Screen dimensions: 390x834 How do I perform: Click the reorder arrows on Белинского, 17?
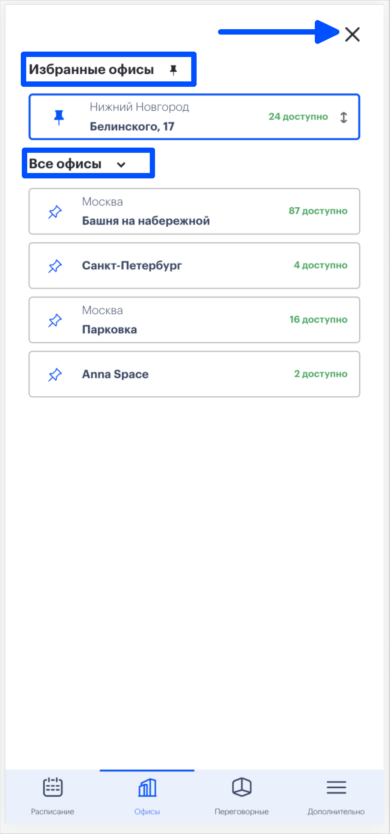[344, 118]
